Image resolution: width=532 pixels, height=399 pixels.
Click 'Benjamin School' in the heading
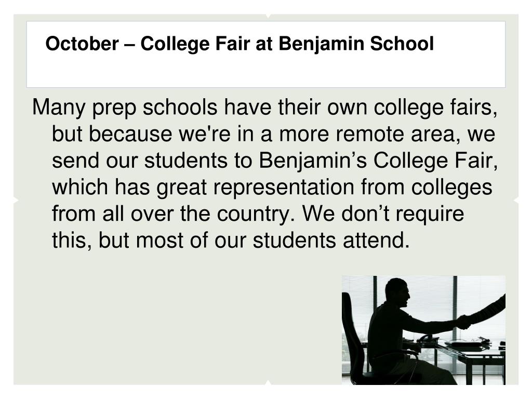(356, 44)
